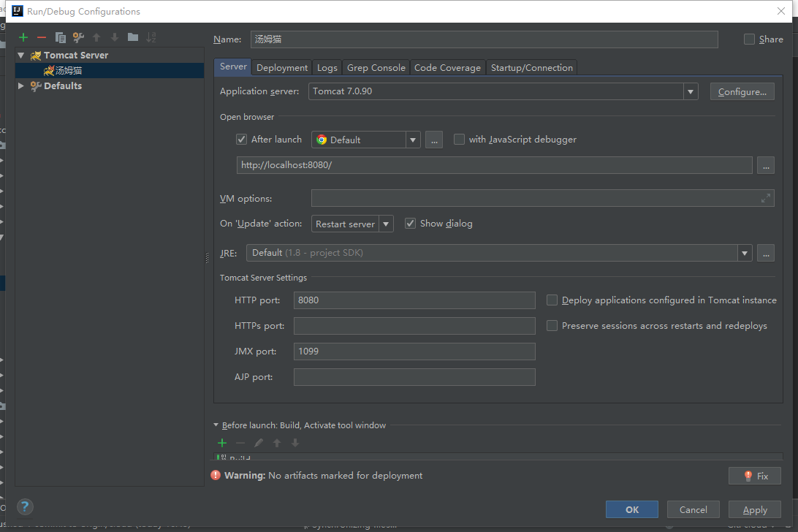Switch to the Code Coverage tab
The image size is (798, 532).
(447, 68)
